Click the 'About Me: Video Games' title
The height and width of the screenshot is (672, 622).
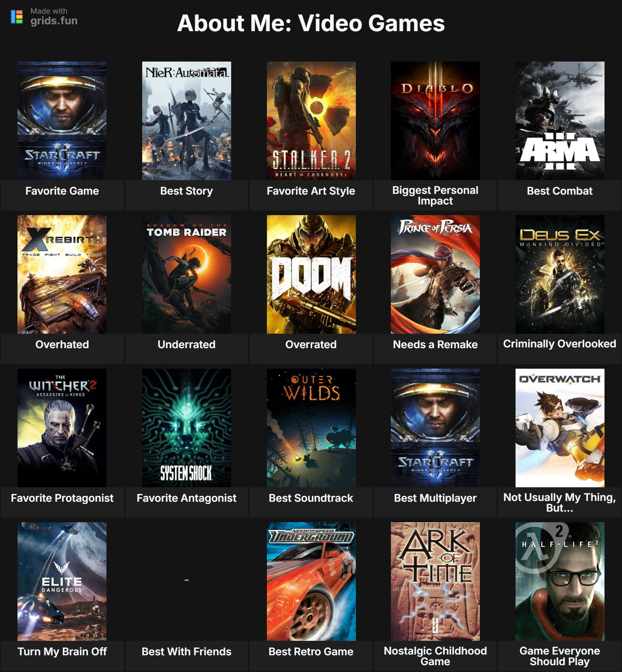[x=311, y=23]
